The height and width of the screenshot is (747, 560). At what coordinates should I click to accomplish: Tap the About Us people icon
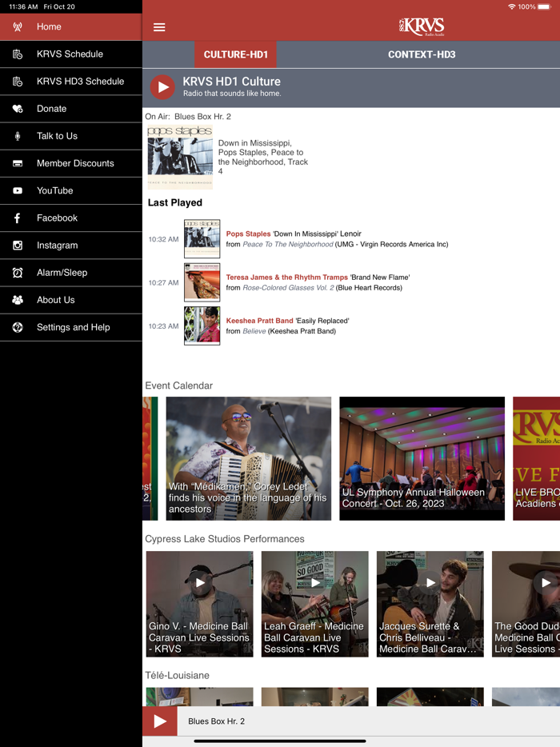coord(18,300)
